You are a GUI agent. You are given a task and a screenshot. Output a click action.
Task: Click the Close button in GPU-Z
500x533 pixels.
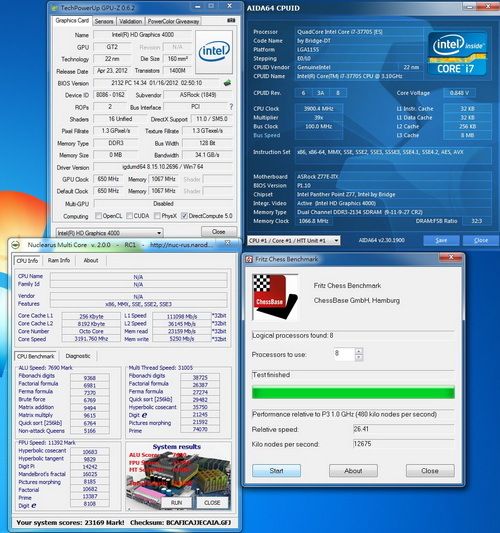pyautogui.click(x=219, y=231)
